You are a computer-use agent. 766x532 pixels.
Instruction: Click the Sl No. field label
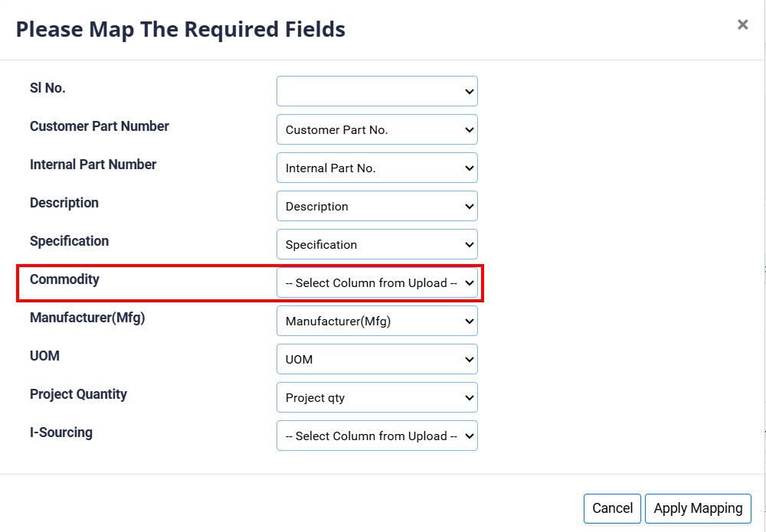click(x=47, y=88)
